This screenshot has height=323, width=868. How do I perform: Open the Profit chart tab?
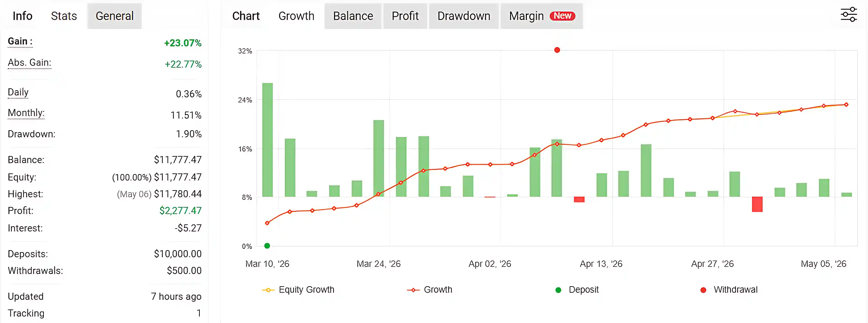click(405, 16)
